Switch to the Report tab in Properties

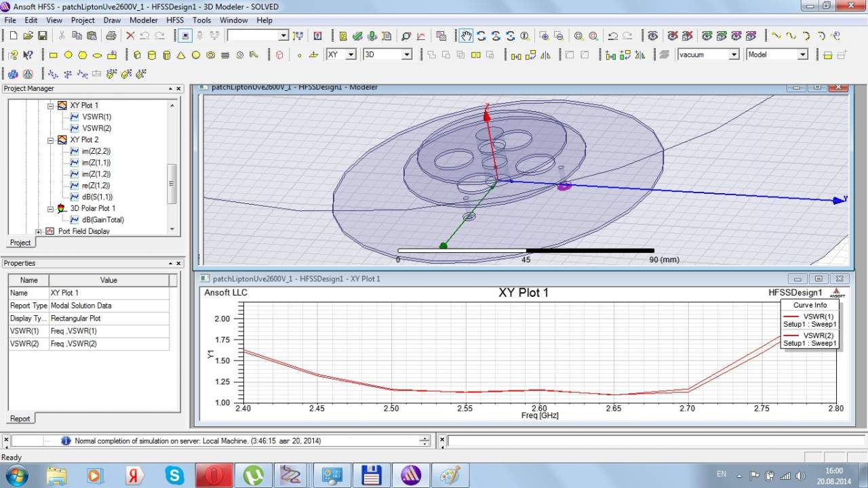[x=20, y=418]
